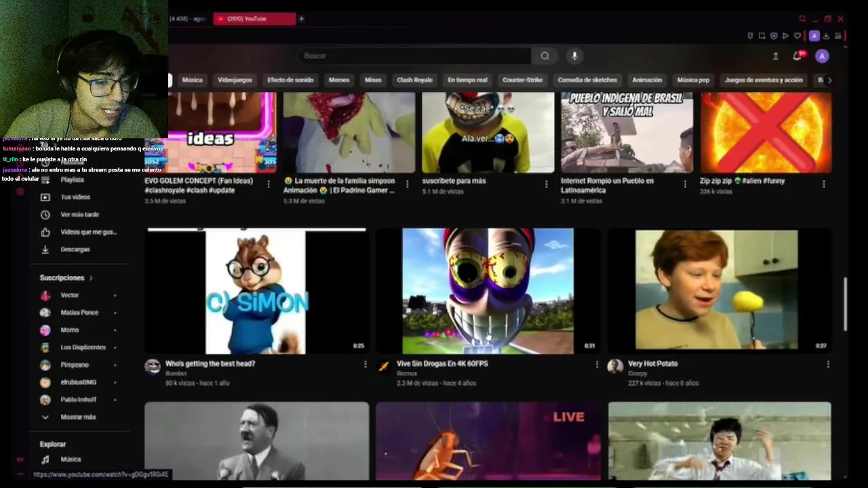Open the options menu for 'Who's getting the best head?'
The height and width of the screenshot is (488, 868).
pyautogui.click(x=365, y=365)
